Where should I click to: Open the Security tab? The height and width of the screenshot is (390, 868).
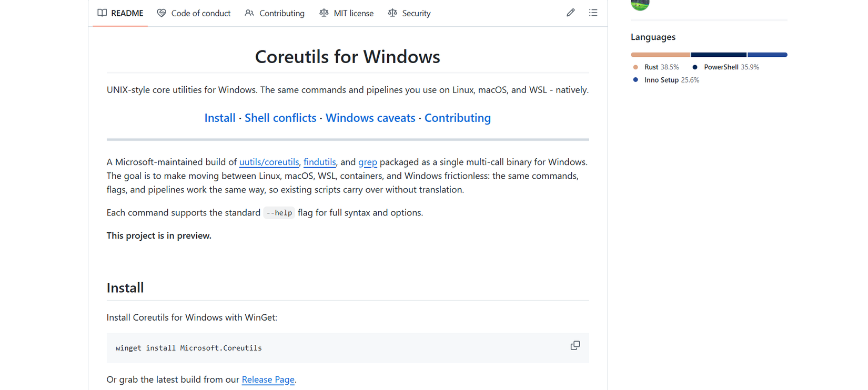tap(409, 13)
